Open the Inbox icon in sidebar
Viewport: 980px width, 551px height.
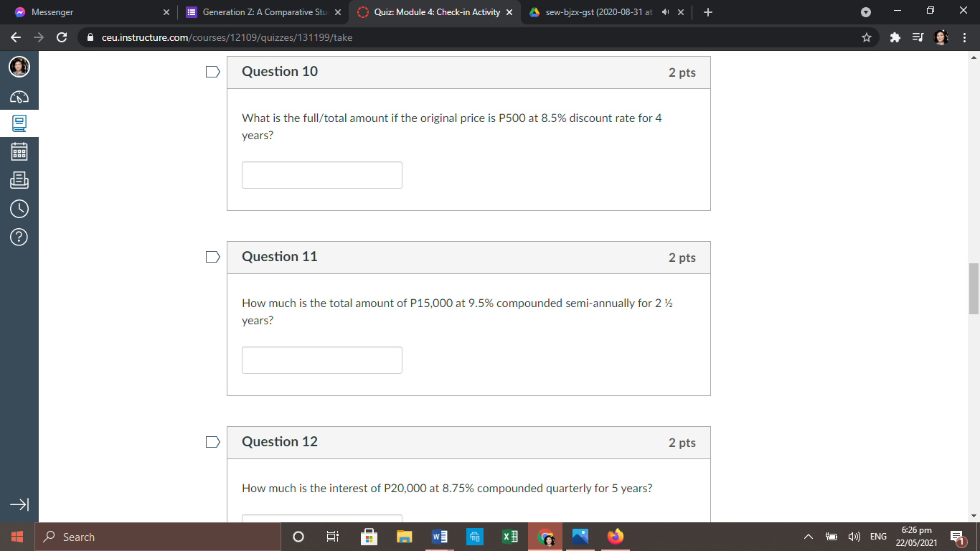pos(19,180)
